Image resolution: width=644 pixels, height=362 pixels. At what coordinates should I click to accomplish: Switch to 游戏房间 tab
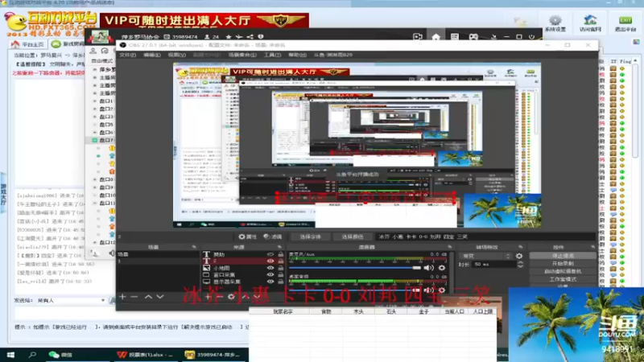[x=68, y=44]
